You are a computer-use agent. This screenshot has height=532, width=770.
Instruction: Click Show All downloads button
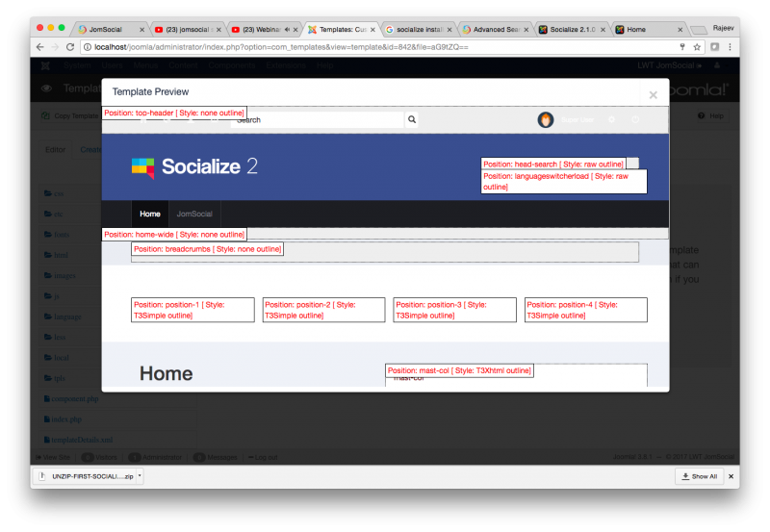pos(700,476)
